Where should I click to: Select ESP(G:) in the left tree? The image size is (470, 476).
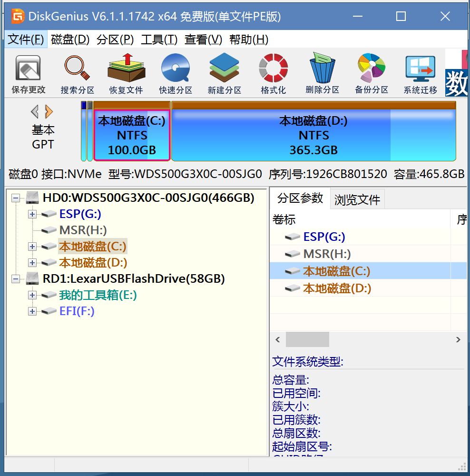pyautogui.click(x=80, y=214)
